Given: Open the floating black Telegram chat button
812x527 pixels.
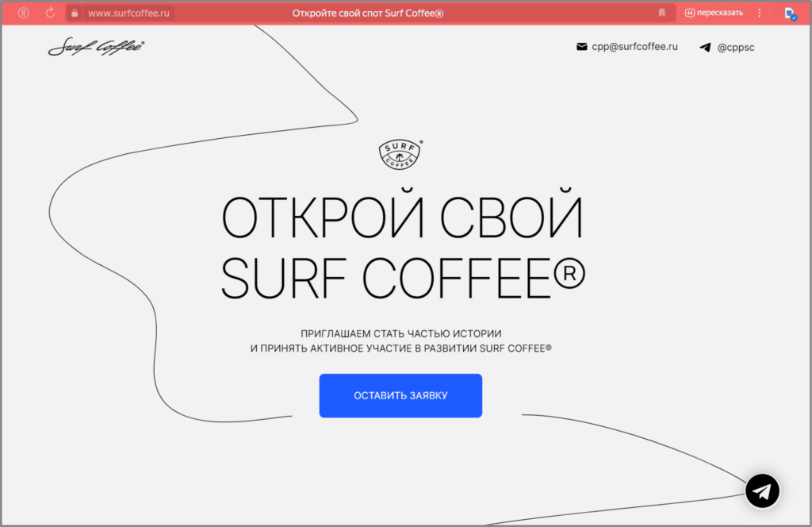Looking at the screenshot, I should click(762, 491).
